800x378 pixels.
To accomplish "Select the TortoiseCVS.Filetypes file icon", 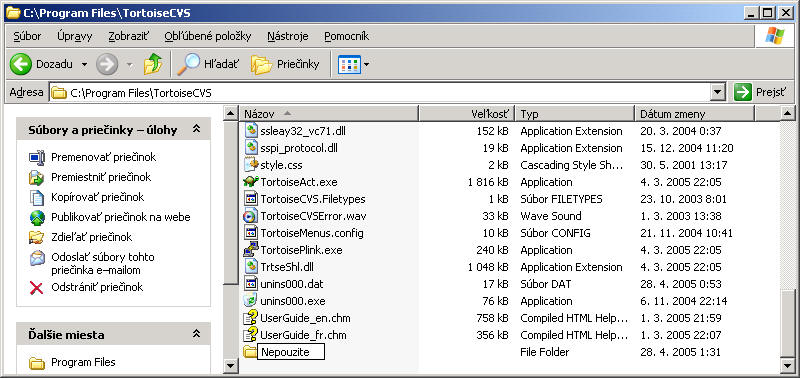I will coord(251,199).
